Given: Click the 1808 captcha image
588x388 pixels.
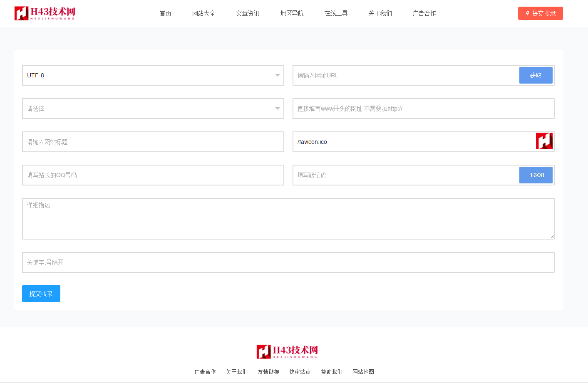Looking at the screenshot, I should [x=536, y=175].
